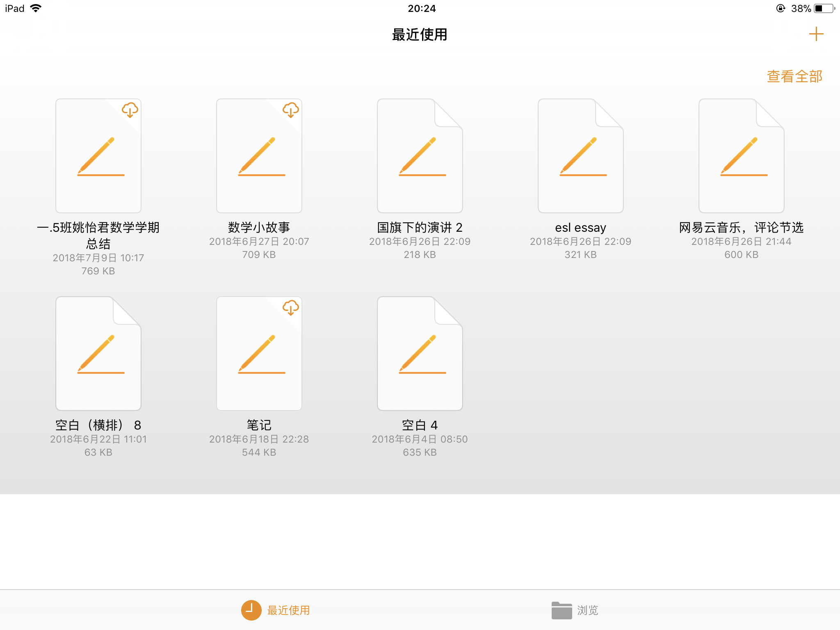Viewport: 840px width, 630px height.
Task: Open the 空白 4 document thumbnail
Action: (420, 354)
